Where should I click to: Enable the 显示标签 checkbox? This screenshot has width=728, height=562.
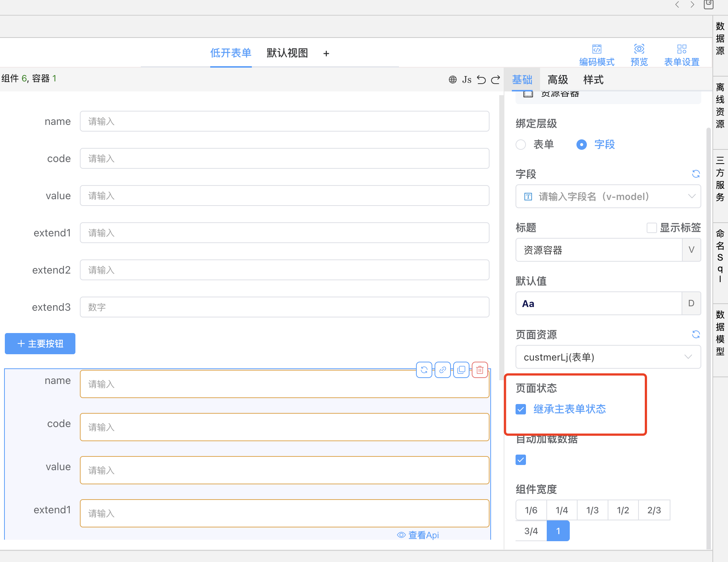point(651,228)
